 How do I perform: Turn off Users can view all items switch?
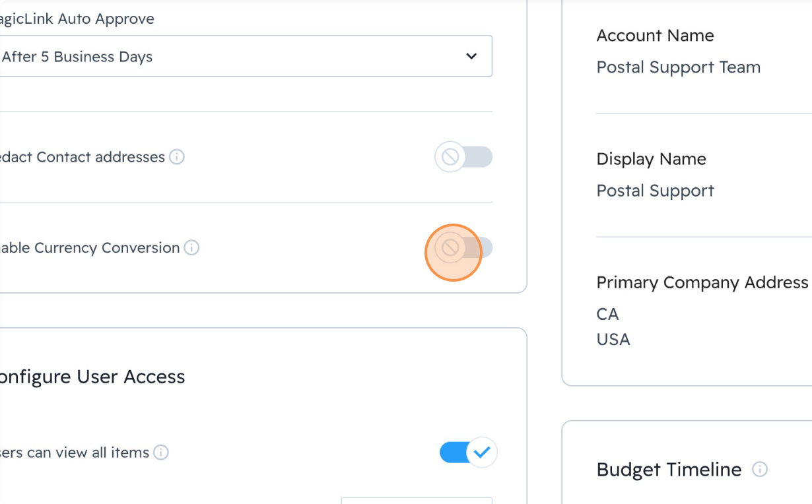468,453
